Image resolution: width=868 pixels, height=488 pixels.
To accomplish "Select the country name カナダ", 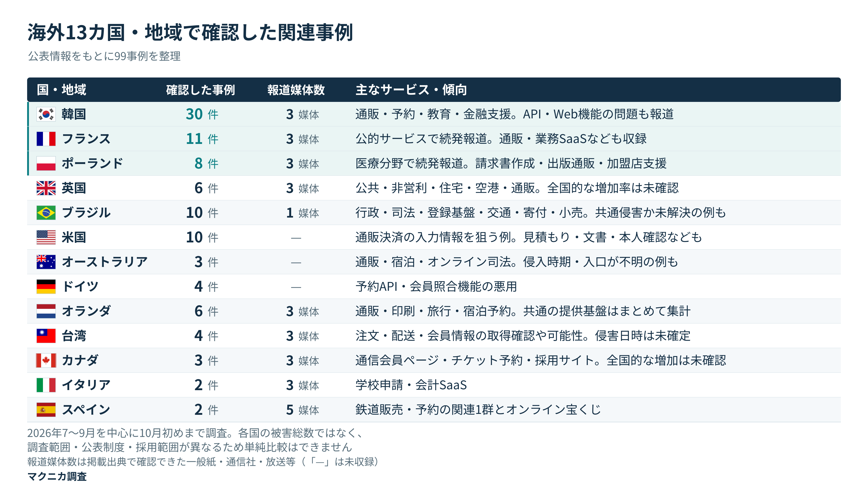I will click(80, 360).
